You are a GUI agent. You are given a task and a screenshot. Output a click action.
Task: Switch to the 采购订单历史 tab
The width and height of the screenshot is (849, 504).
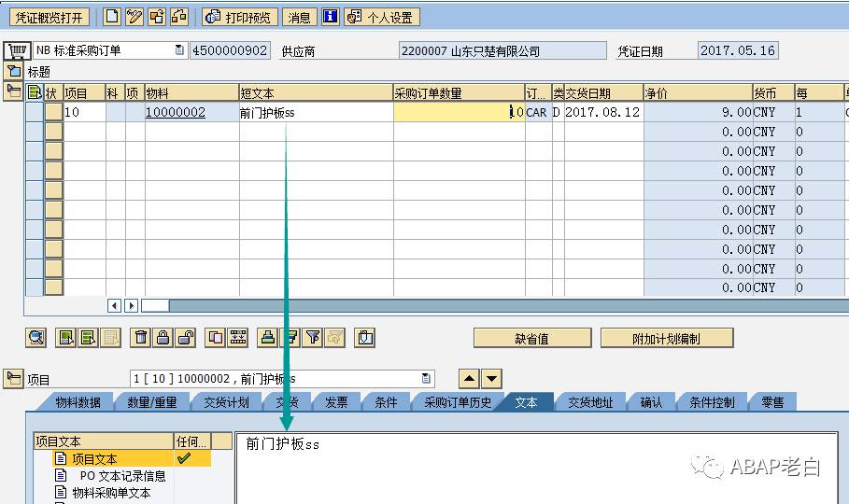tap(458, 402)
